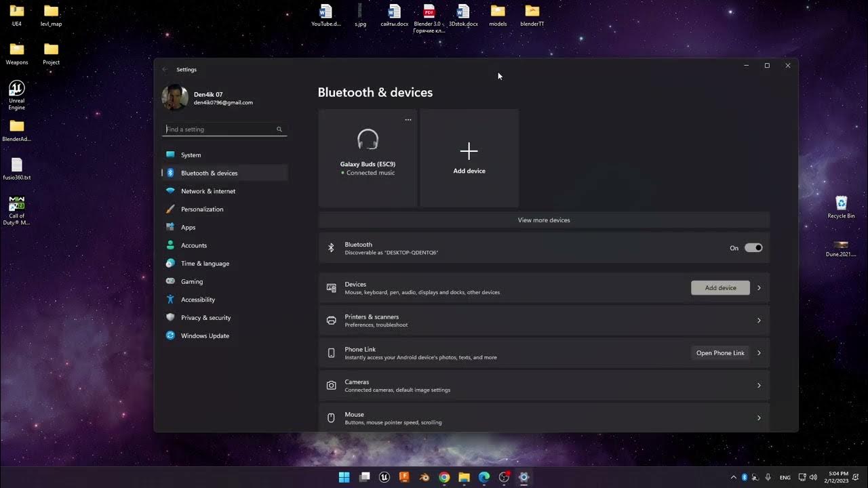Image resolution: width=868 pixels, height=488 pixels.
Task: Turn off the Bluetooth toggle
Action: pyautogui.click(x=753, y=248)
